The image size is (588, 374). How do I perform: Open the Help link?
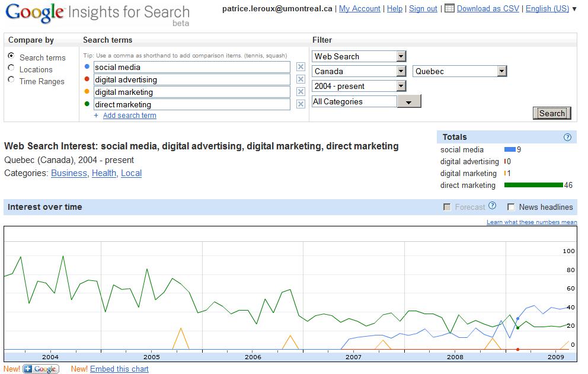coord(395,8)
